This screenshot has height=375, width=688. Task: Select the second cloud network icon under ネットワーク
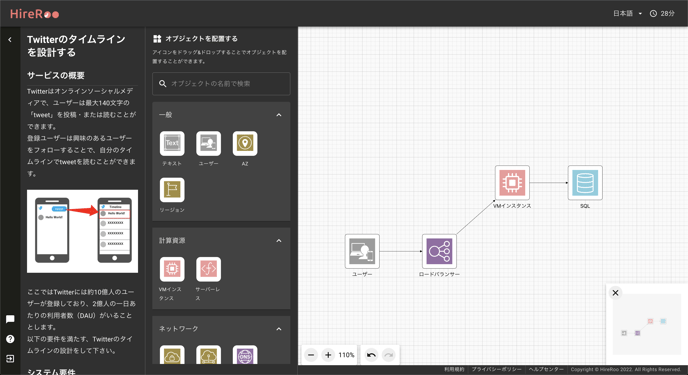tap(208, 355)
